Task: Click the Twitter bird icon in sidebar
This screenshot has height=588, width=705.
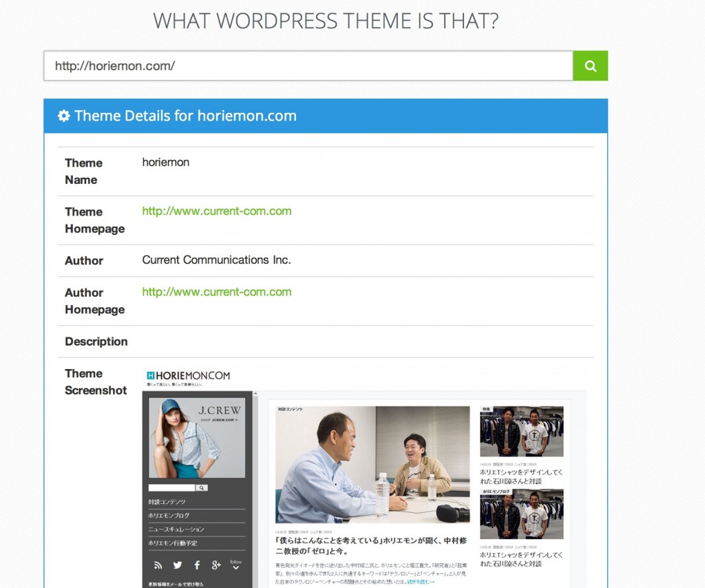Action: pos(177,565)
